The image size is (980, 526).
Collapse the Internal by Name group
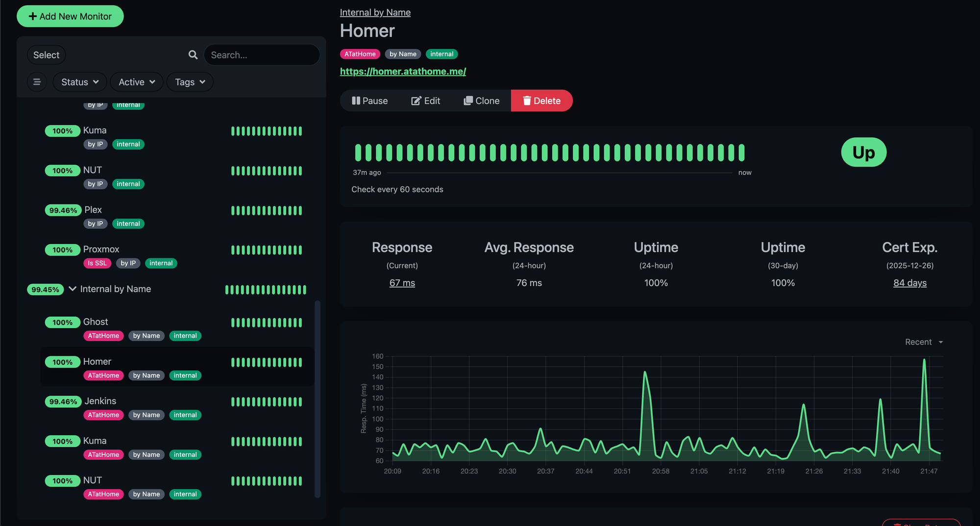[73, 289]
